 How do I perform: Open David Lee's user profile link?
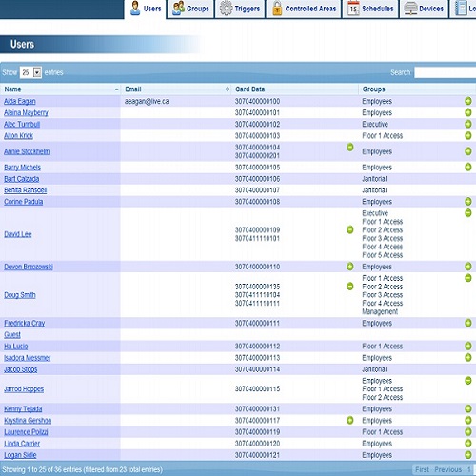18,234
